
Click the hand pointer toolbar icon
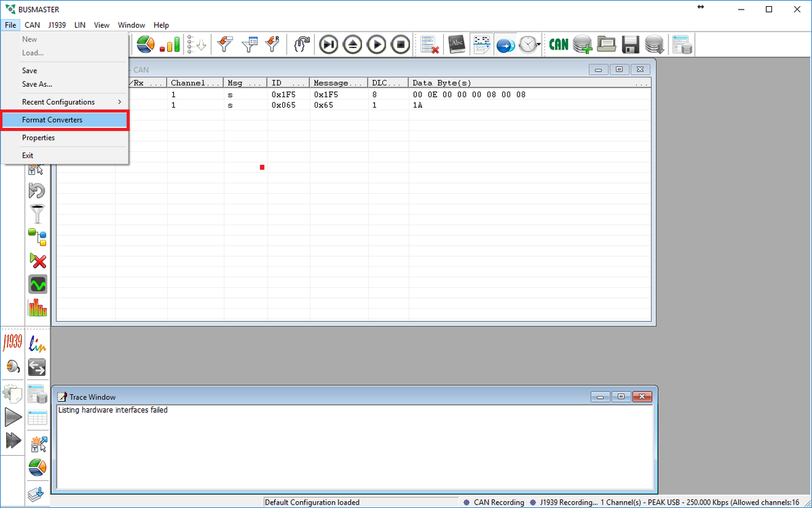click(300, 45)
